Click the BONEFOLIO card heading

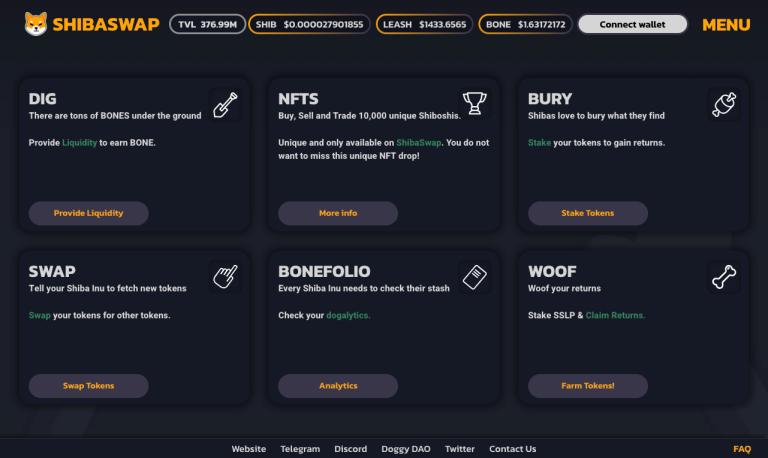click(x=324, y=271)
